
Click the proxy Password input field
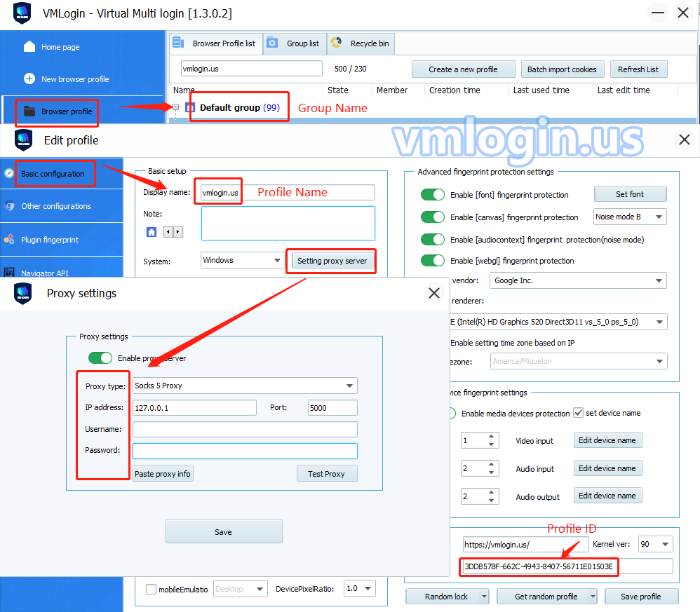tap(245, 451)
